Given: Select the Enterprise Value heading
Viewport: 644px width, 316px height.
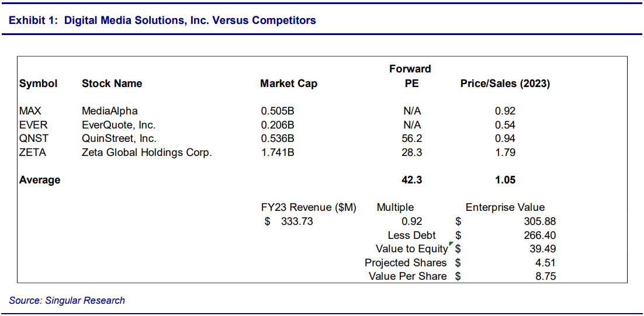Looking at the screenshot, I should coord(505,207).
